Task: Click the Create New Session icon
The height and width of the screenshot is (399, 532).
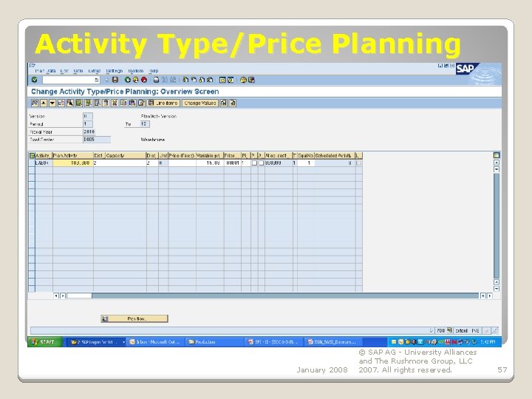Action: (x=222, y=80)
